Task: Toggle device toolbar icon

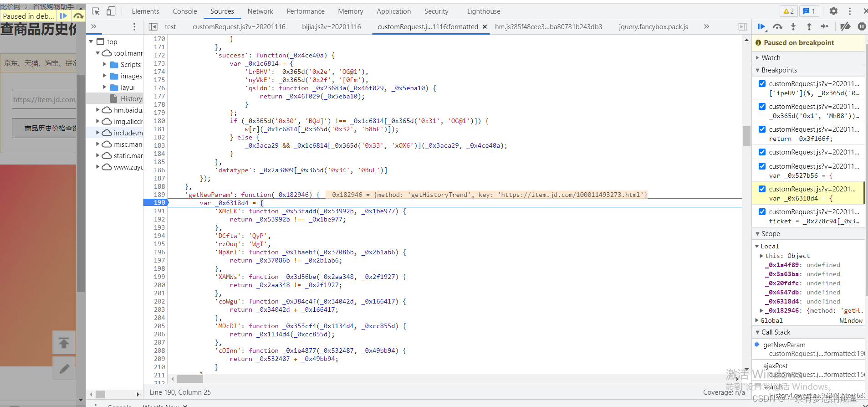Action: tap(111, 11)
